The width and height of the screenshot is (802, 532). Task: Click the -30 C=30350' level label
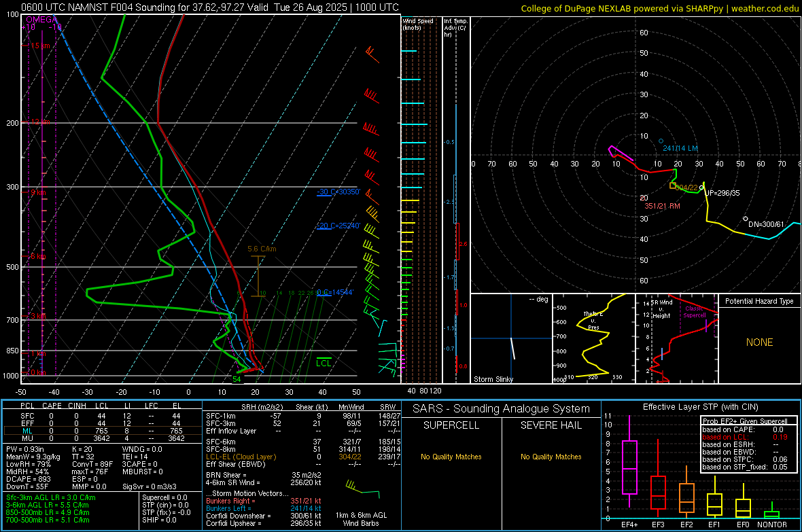click(338, 192)
